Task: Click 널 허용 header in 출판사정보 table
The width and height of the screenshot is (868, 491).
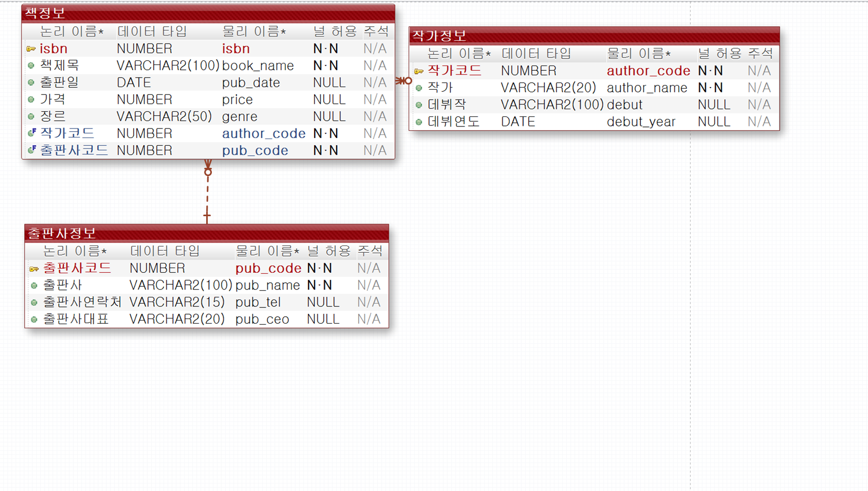Action: point(329,251)
